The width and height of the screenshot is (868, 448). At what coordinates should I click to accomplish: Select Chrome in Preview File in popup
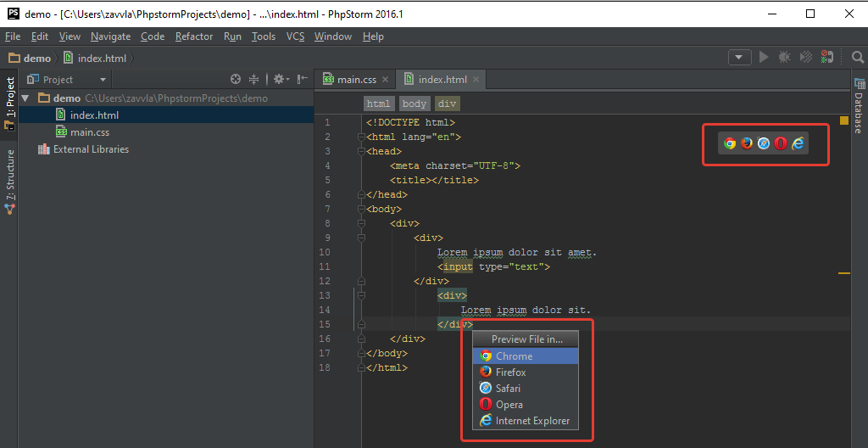(x=526, y=356)
